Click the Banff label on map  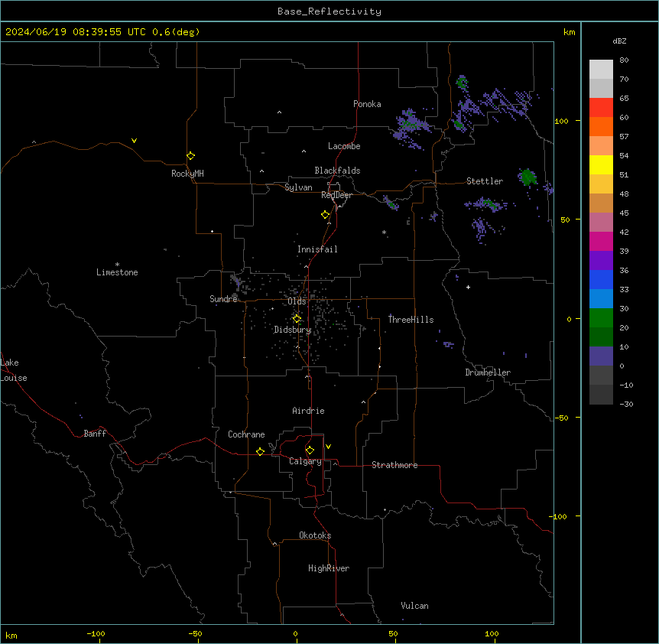tap(95, 434)
